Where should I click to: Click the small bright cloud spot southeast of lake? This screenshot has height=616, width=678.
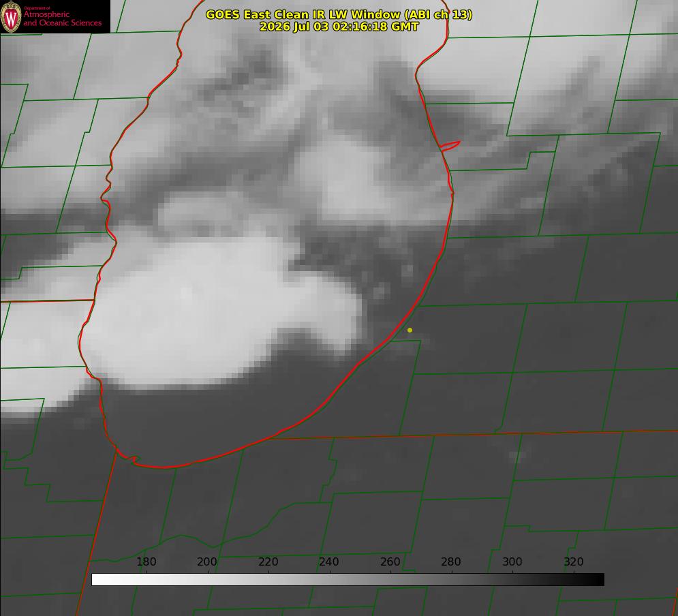tap(517, 456)
